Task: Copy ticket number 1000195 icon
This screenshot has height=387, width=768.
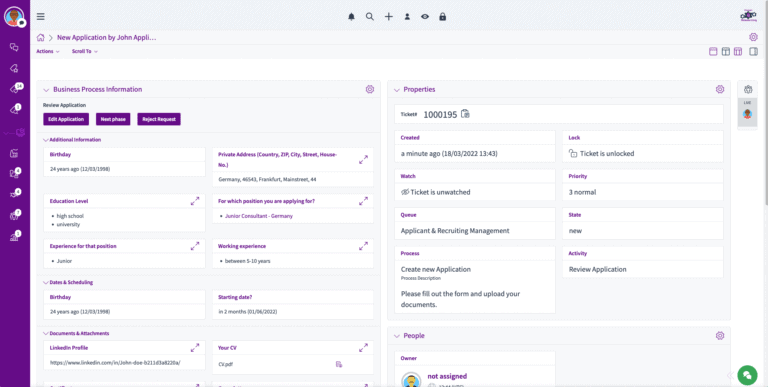Action: coord(466,114)
